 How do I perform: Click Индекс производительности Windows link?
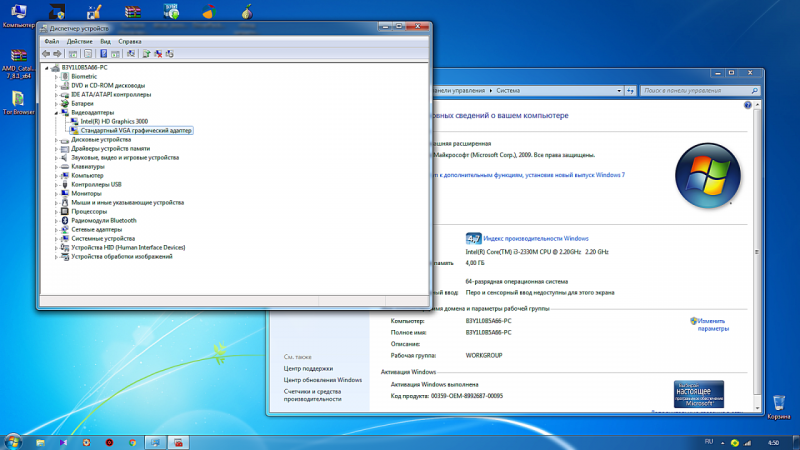point(536,238)
